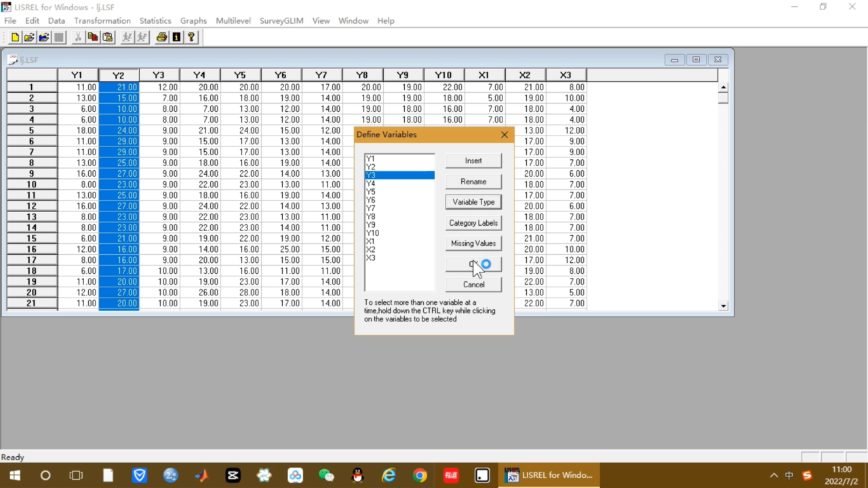This screenshot has width=868, height=488.
Task: Click the Category Labels button
Action: click(473, 223)
